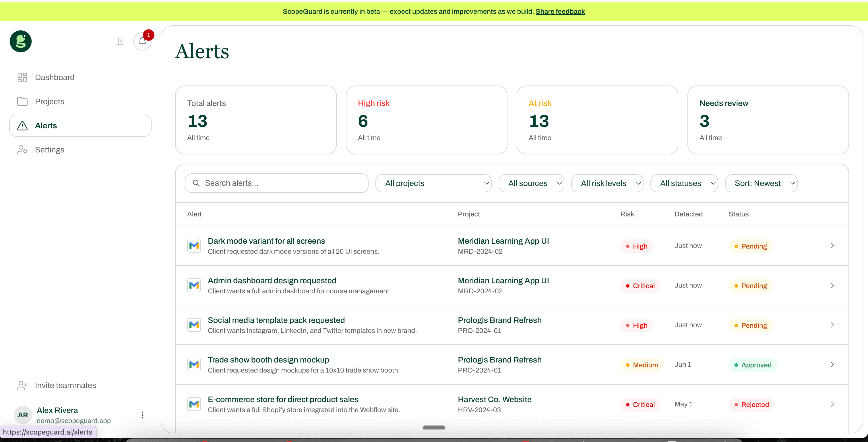
Task: Open the Sort: Newest dropdown
Action: point(761,183)
